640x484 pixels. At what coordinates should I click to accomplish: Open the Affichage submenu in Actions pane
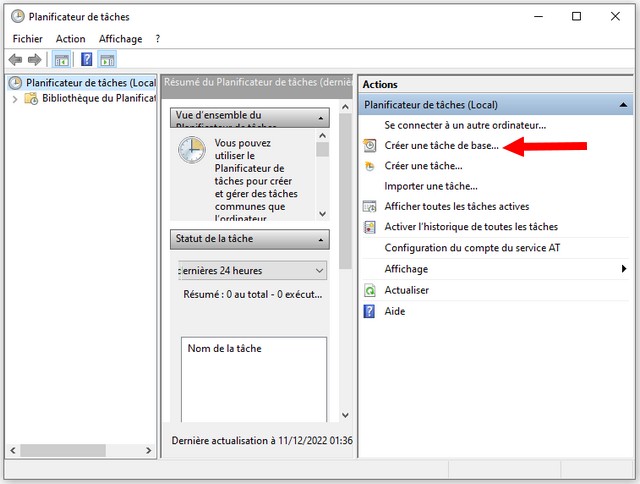coord(624,269)
